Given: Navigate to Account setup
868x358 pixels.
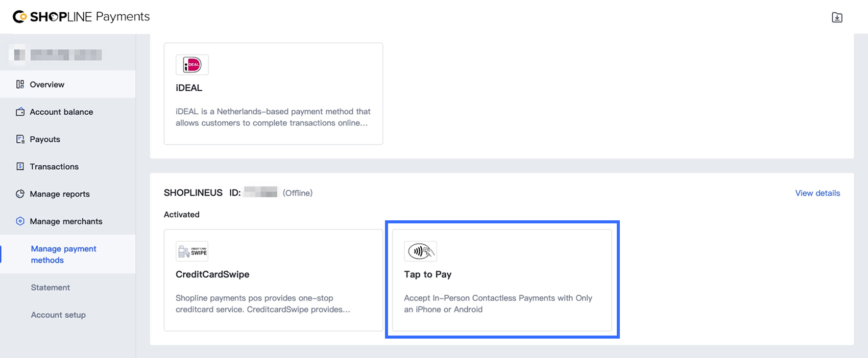Looking at the screenshot, I should 58,315.
